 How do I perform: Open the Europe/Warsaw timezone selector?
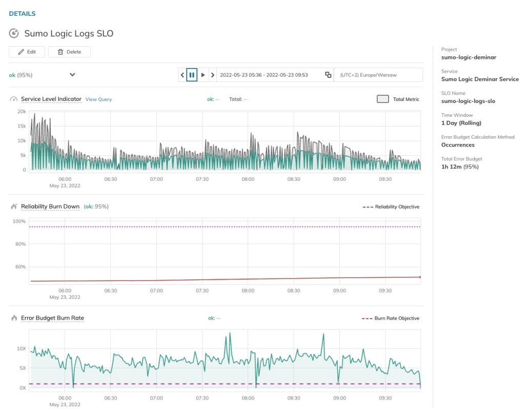coord(378,75)
